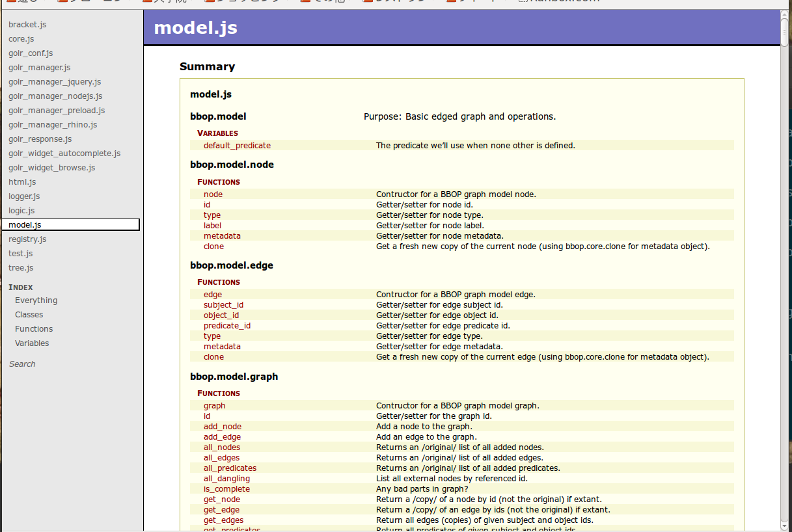
Task: Open the all_dangling function
Action: coord(226,479)
